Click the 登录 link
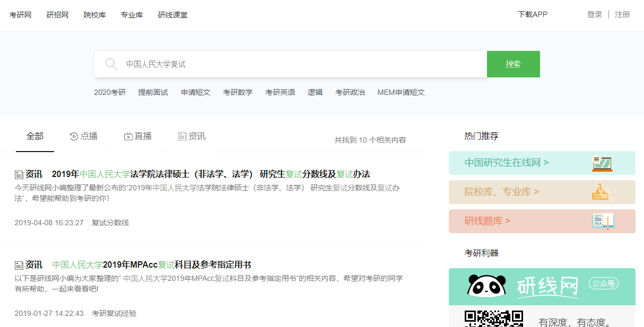 click(x=594, y=15)
